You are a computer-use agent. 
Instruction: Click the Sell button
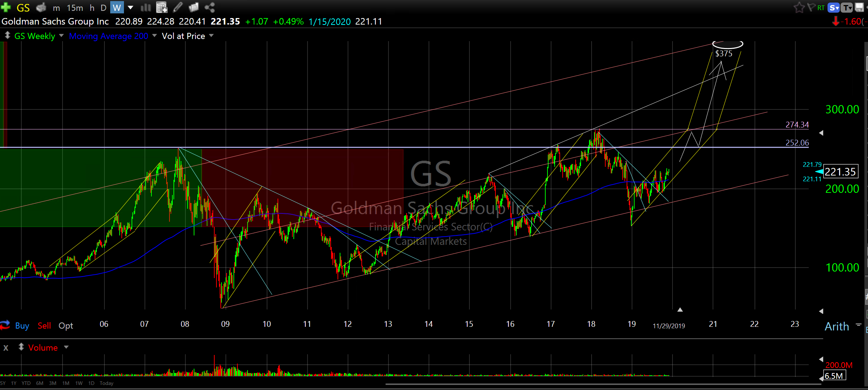tap(44, 326)
